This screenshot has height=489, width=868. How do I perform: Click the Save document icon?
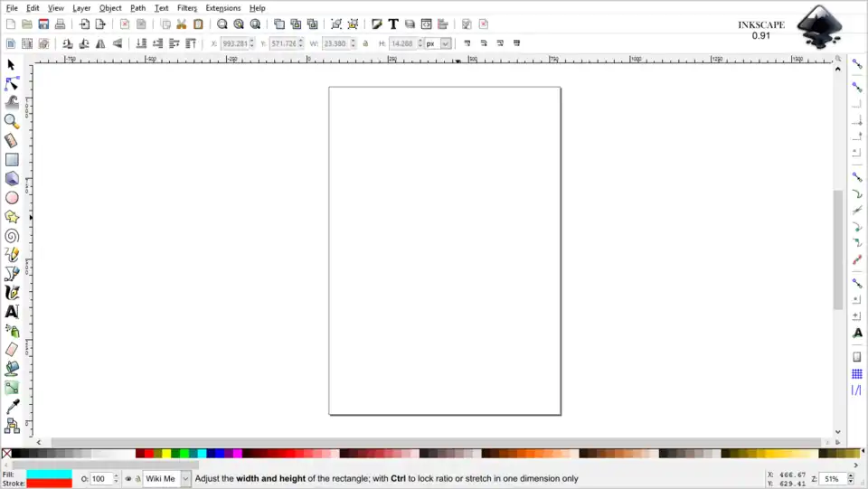tap(43, 24)
